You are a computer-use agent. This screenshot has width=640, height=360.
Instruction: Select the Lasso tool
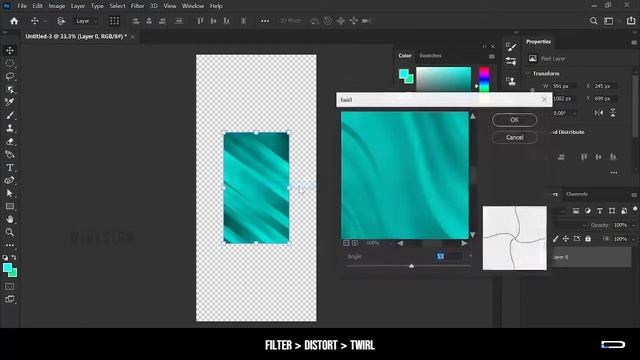tap(10, 76)
